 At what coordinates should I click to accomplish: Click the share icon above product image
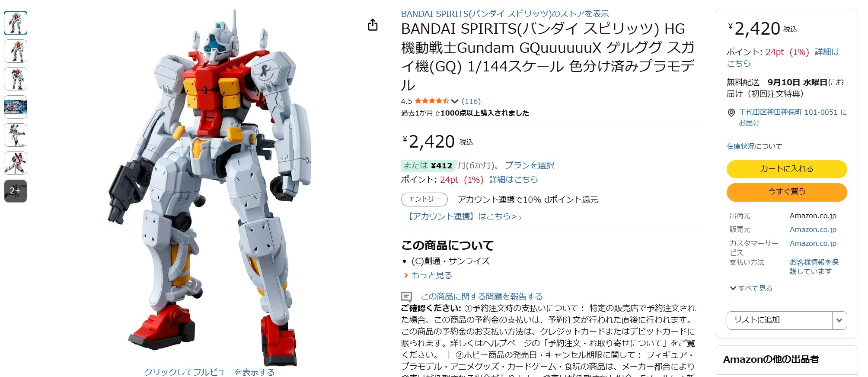click(x=373, y=25)
